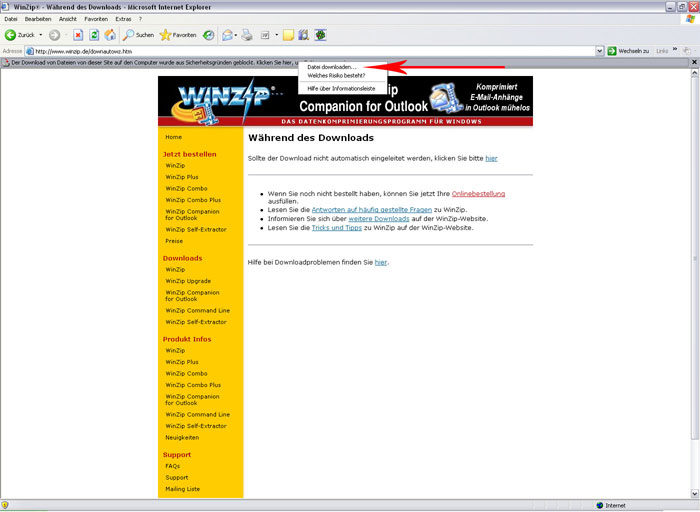Open the Onlinebestellung link

478,193
